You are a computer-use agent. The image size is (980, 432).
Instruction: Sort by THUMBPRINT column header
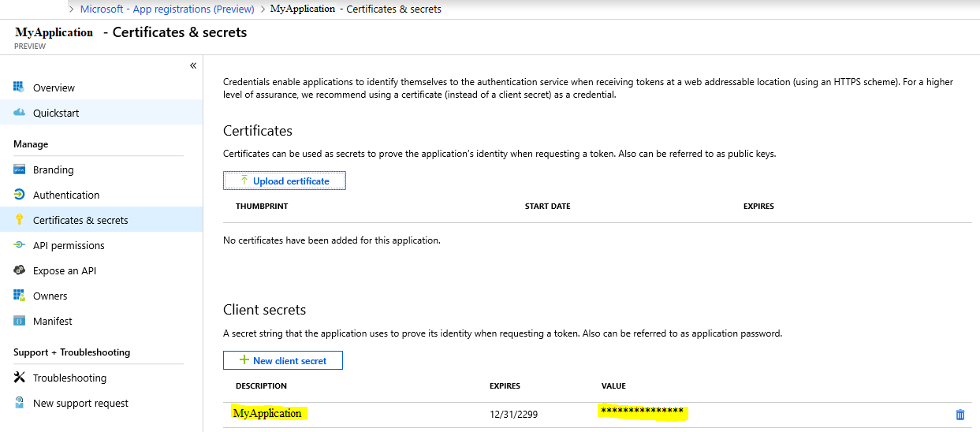[x=262, y=206]
